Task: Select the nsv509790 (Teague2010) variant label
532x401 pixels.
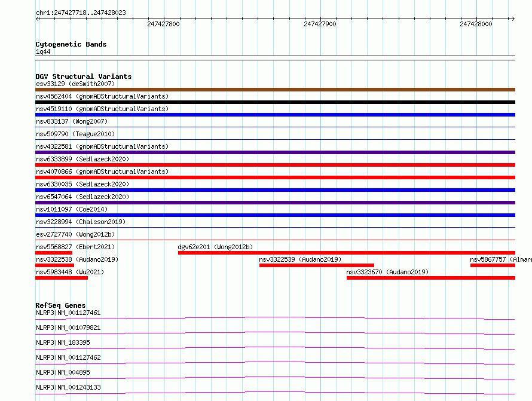Action: pos(75,134)
